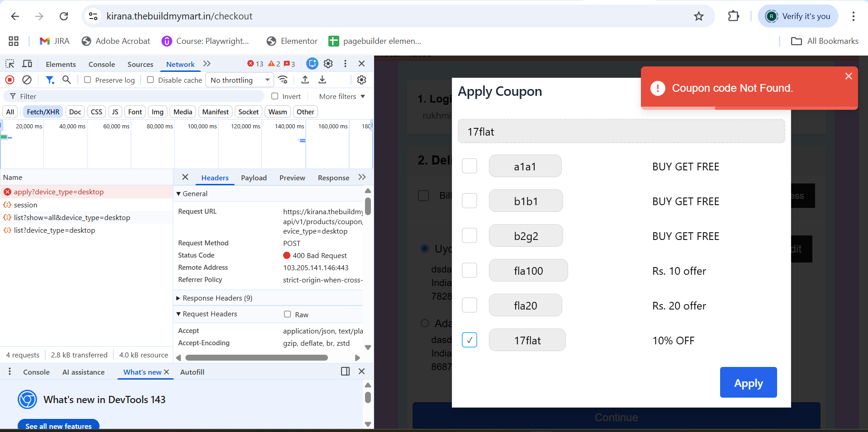Import HAR file upload icon

coord(305,80)
